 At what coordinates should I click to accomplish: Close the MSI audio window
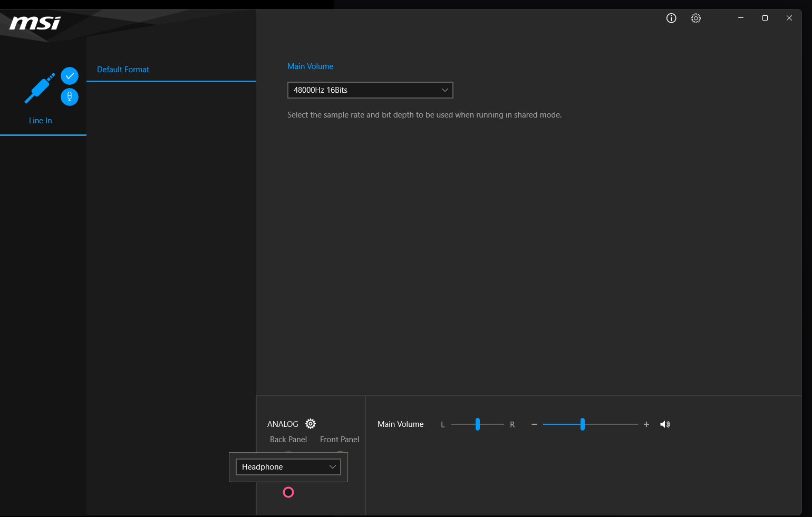click(789, 18)
